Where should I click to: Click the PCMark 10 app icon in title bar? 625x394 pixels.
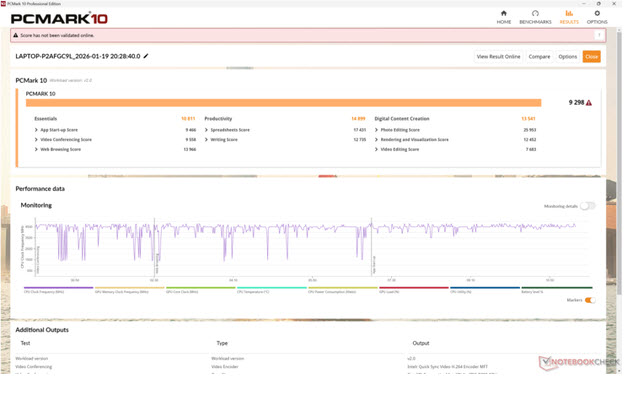point(3,4)
